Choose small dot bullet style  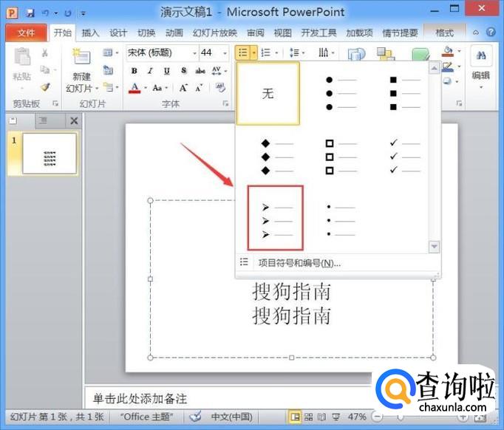coord(341,220)
